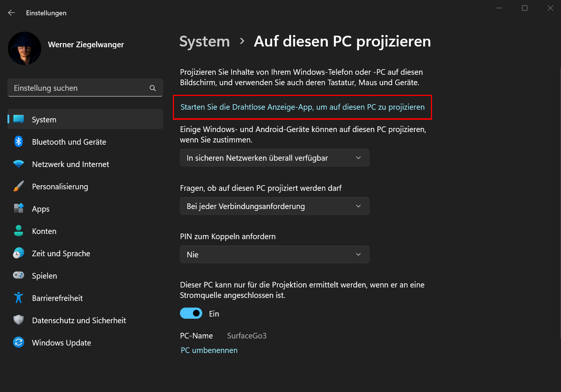561x392 pixels.
Task: Click the back arrow icon
Action: pyautogui.click(x=12, y=13)
